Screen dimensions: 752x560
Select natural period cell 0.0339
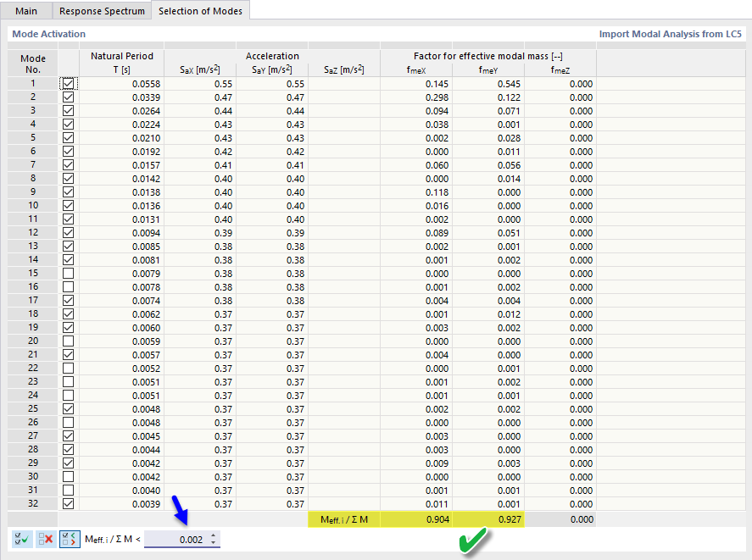pos(122,97)
